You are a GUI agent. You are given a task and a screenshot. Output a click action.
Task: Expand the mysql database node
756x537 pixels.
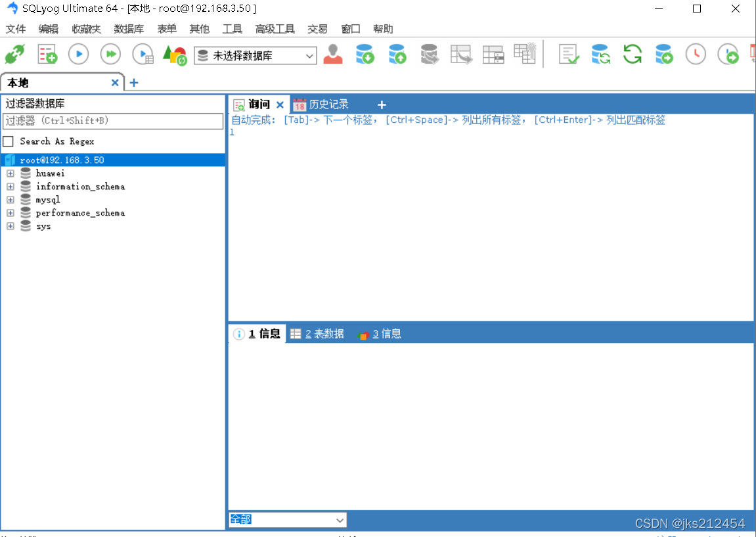tap(10, 200)
